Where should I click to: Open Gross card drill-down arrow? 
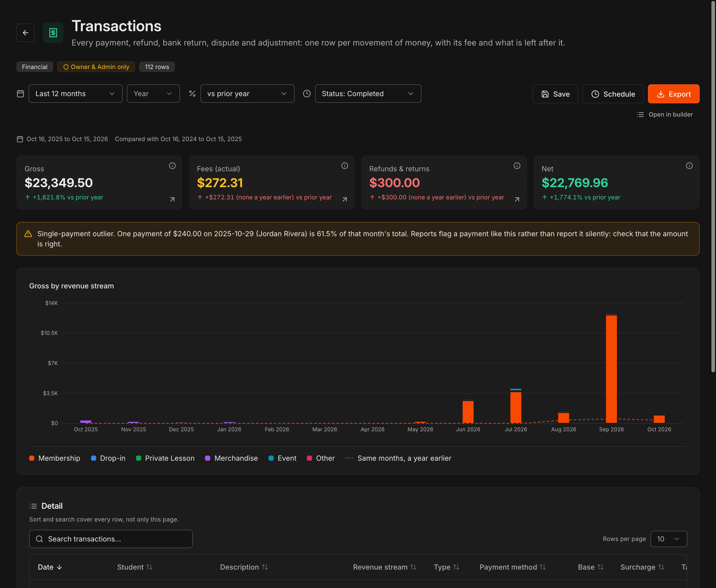tap(172, 199)
